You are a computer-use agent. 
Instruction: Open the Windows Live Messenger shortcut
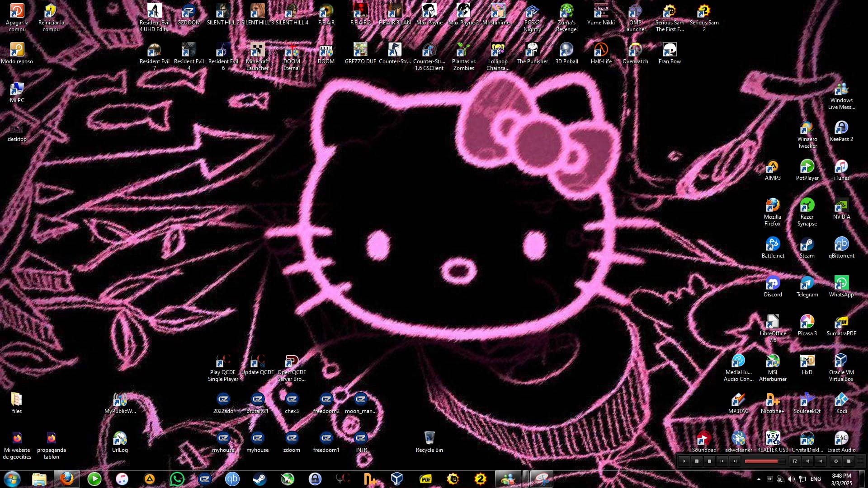841,95
